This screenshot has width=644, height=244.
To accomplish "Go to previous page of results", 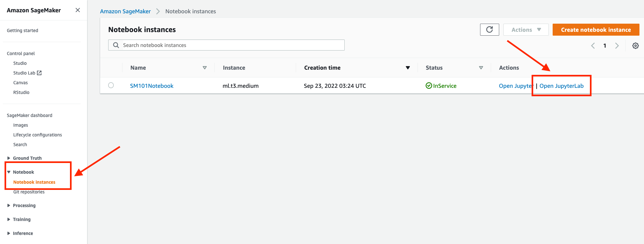I will pyautogui.click(x=593, y=46).
